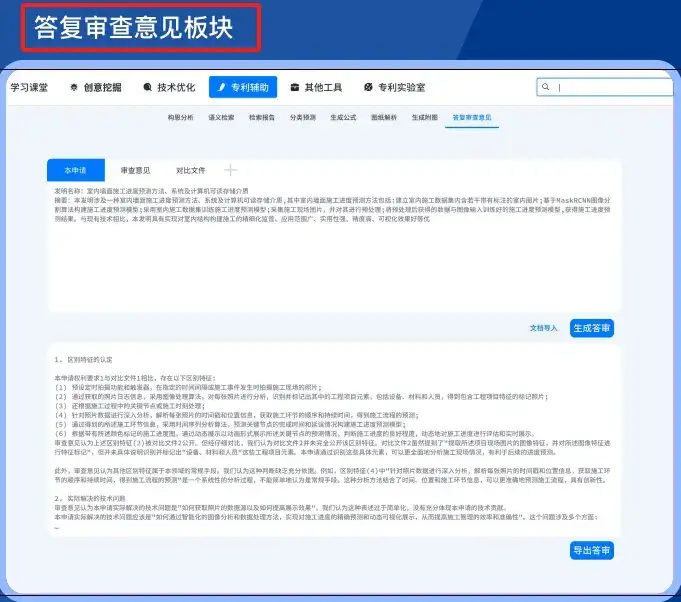681x602 pixels.
Task: Click the line starting 本申请权利要求1与对比文件1相比
Action: tap(135, 378)
